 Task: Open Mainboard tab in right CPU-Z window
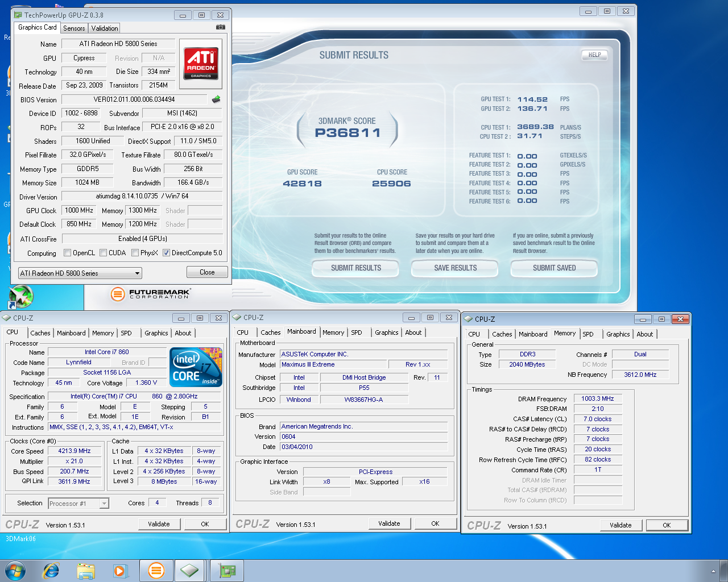(533, 334)
